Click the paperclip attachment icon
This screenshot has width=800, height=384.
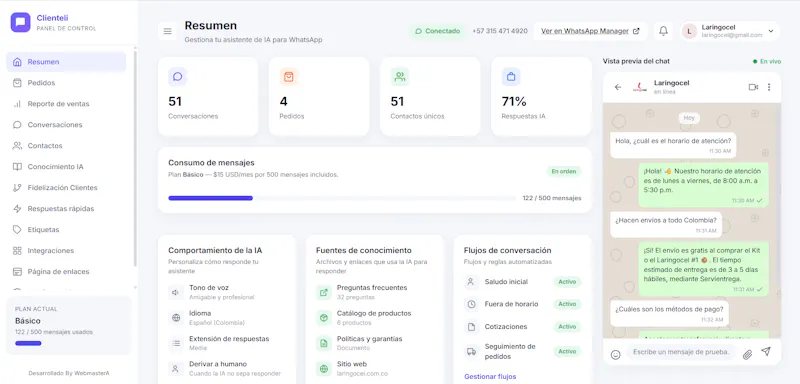pyautogui.click(x=747, y=354)
